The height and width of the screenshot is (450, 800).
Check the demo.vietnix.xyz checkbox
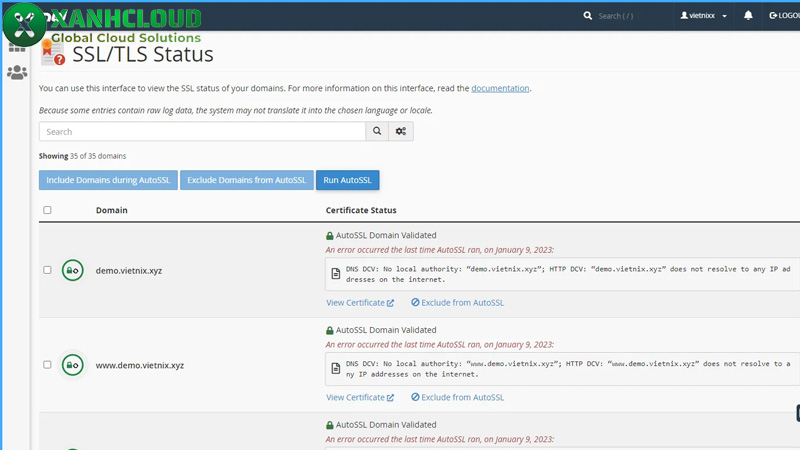click(x=47, y=270)
